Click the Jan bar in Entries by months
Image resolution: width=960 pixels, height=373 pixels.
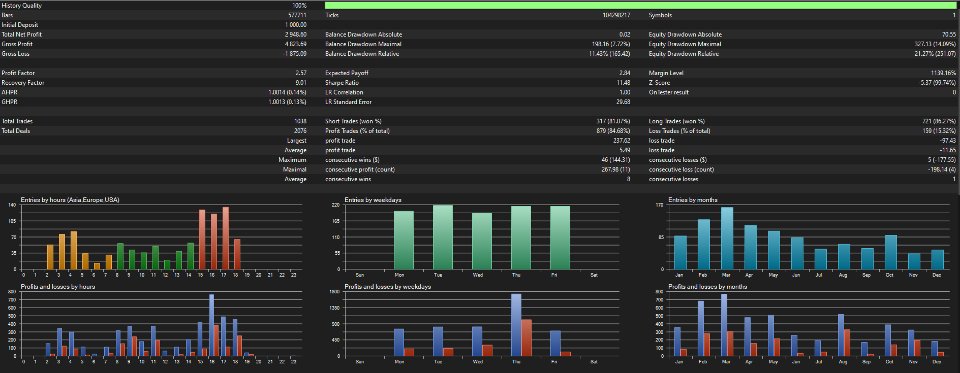[x=680, y=252]
